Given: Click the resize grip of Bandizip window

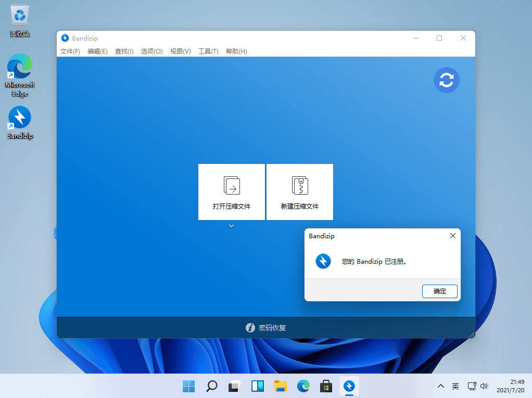Looking at the screenshot, I should [x=471, y=335].
